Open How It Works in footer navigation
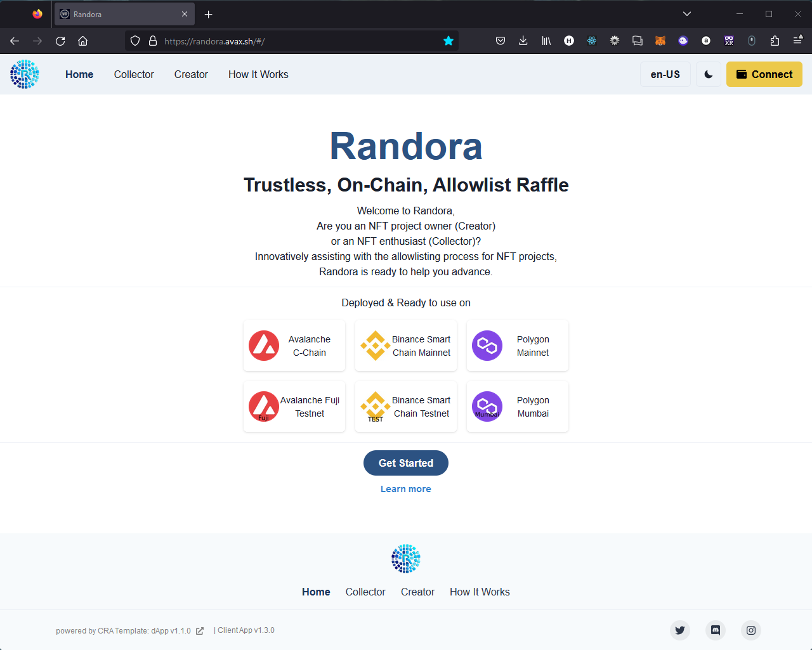Viewport: 812px width, 650px height. coord(480,592)
